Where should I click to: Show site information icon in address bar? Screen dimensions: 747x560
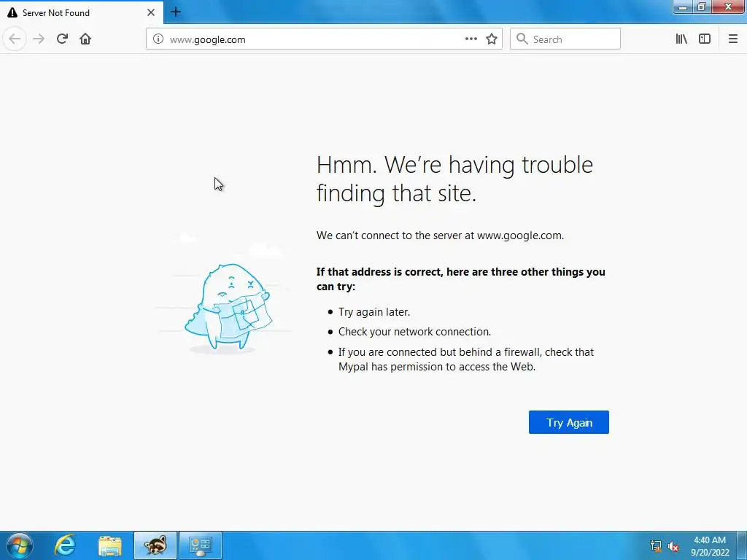click(158, 39)
